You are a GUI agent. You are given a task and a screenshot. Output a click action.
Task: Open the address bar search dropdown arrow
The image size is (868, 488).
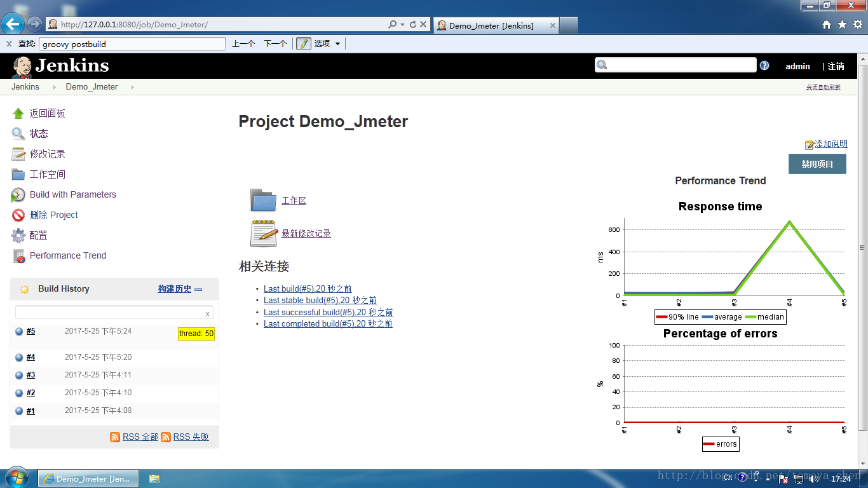pos(402,25)
